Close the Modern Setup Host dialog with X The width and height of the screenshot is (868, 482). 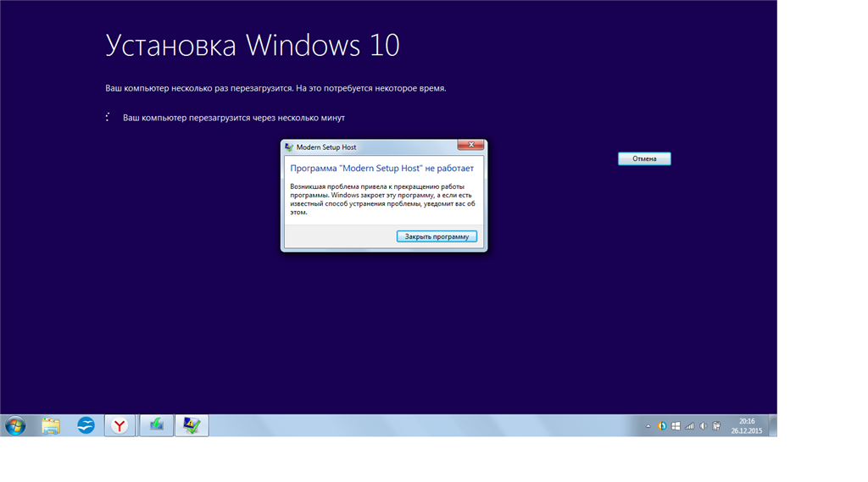click(x=471, y=145)
